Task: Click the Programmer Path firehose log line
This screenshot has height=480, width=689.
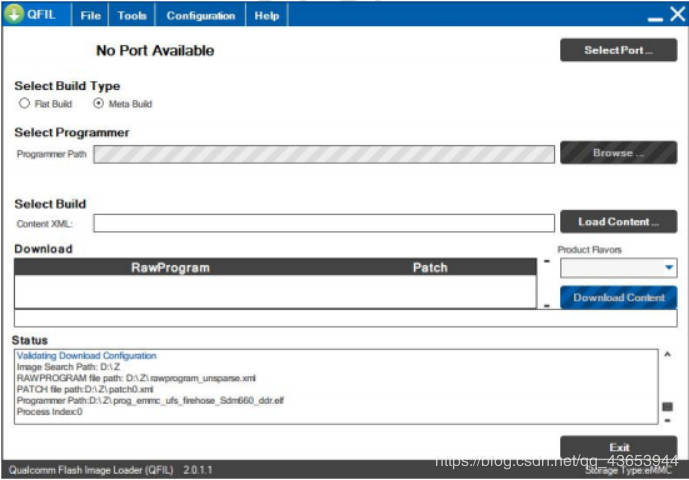Action: pyautogui.click(x=150, y=400)
